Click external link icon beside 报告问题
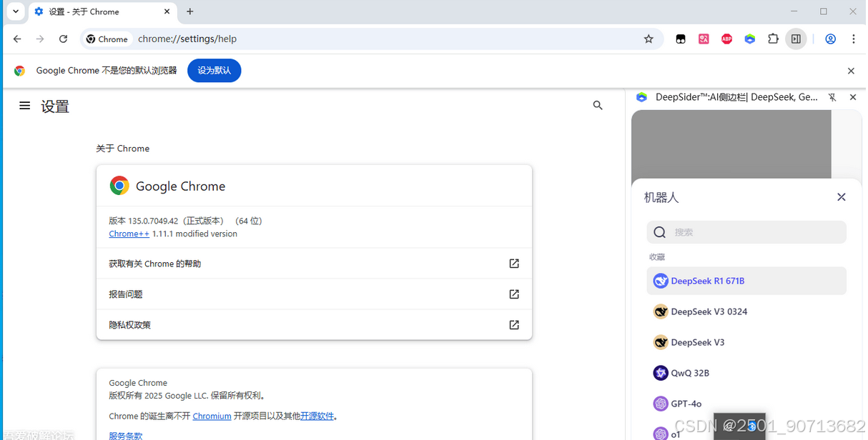The height and width of the screenshot is (440, 868). point(514,294)
